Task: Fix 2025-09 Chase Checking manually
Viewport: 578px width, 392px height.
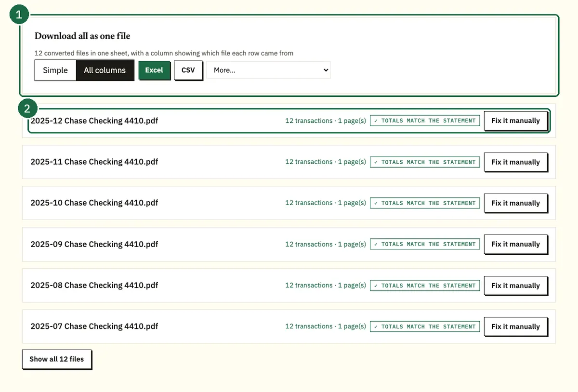Action: pyautogui.click(x=515, y=244)
